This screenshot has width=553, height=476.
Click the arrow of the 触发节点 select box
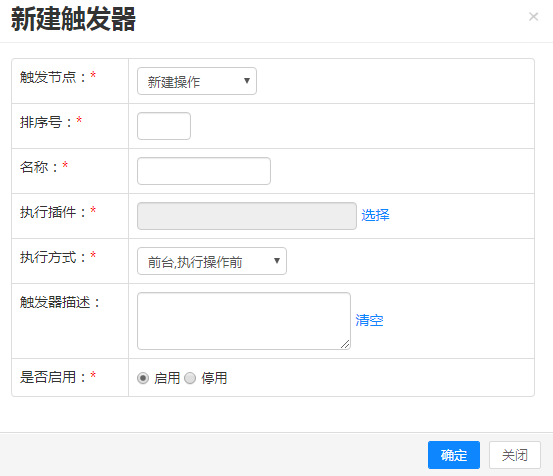pyautogui.click(x=247, y=81)
